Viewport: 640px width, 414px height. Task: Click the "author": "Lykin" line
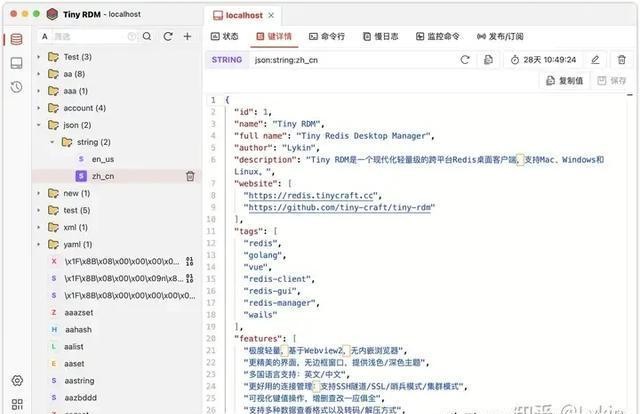pyautogui.click(x=277, y=148)
